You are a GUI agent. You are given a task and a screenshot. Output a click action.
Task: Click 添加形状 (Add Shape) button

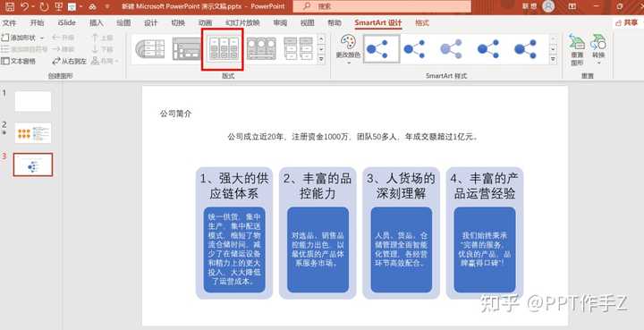tap(20, 38)
